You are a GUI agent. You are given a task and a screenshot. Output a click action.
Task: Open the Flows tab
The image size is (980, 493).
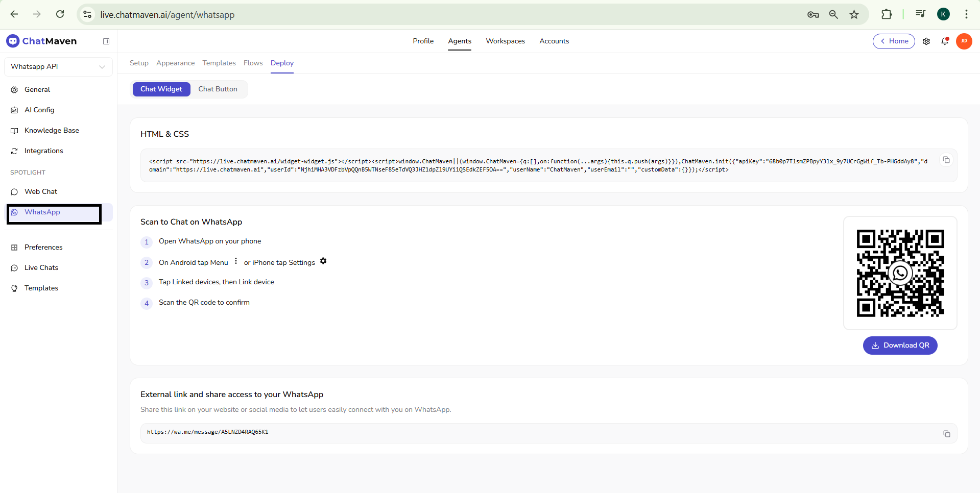(x=253, y=63)
